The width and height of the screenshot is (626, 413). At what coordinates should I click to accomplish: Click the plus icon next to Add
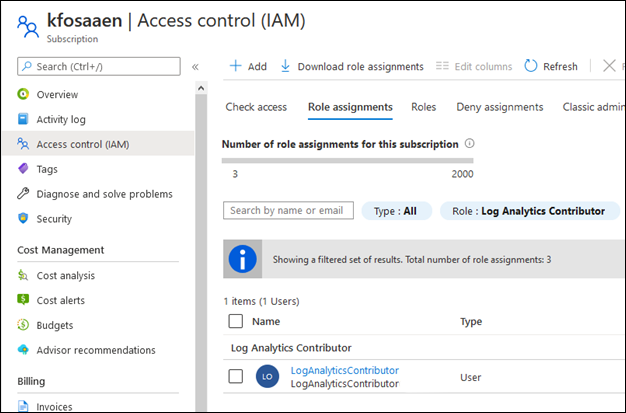[236, 66]
